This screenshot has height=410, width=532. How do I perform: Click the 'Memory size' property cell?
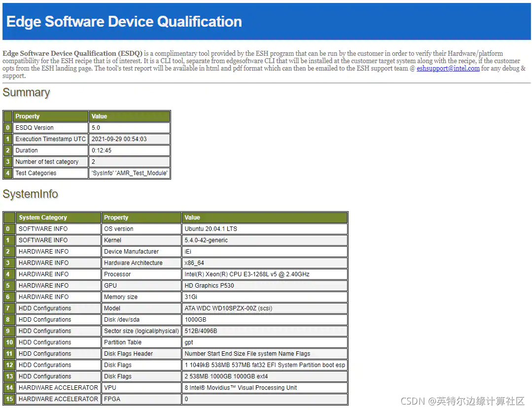[x=141, y=297]
